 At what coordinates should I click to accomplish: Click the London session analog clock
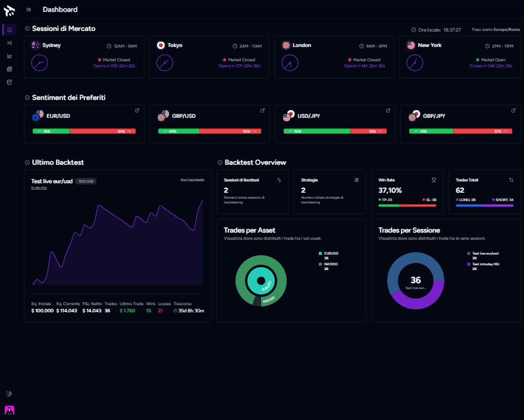[290, 63]
